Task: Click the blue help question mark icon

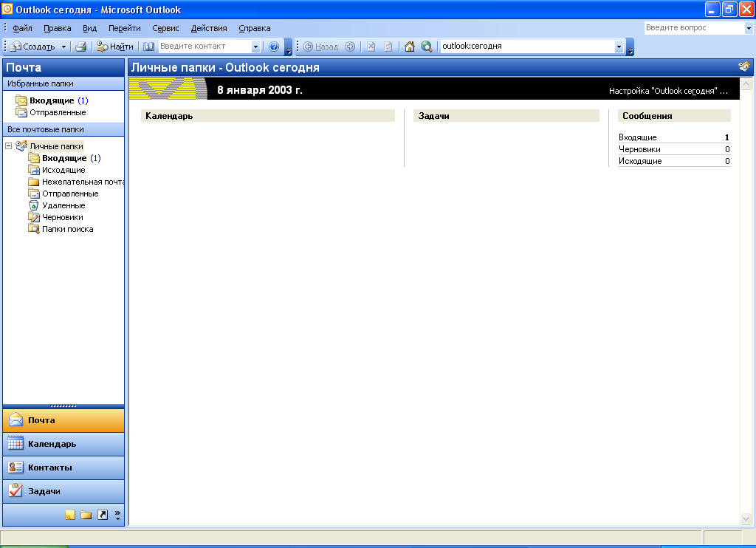Action: 274,47
